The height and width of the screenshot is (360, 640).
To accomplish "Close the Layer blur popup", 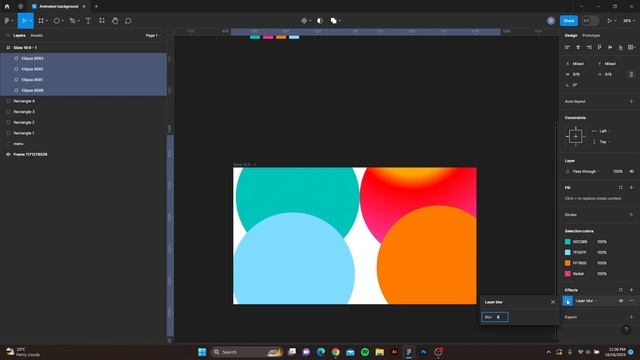I will click(553, 302).
